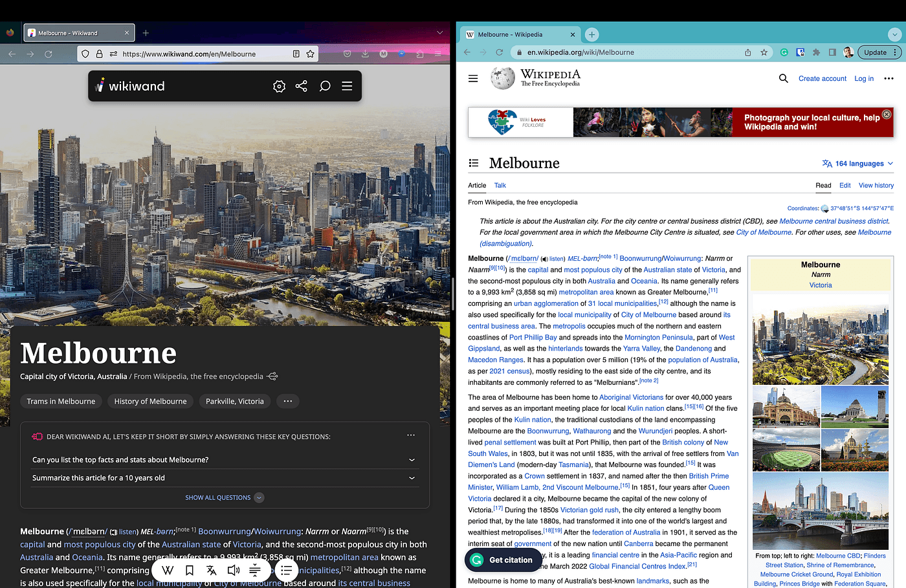Click SHOW ALL QUESTIONS expander

pos(225,497)
